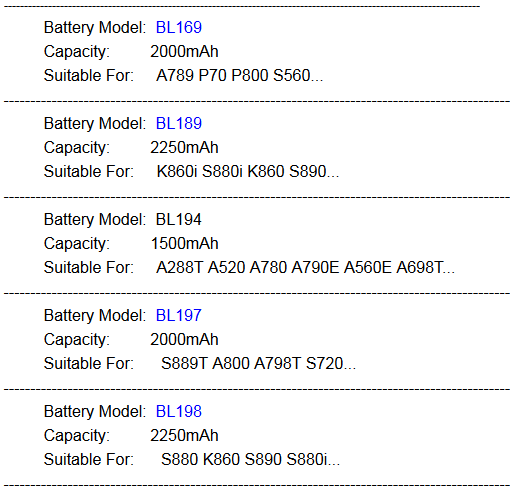Click the 'Battery Model:' label for BL198
The height and width of the screenshot is (489, 516).
tap(95, 411)
